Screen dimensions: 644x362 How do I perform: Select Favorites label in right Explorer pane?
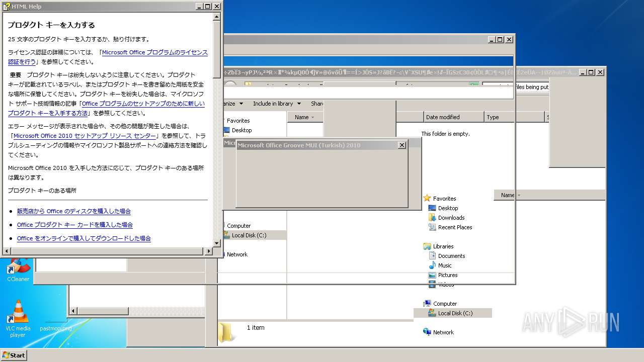(444, 199)
